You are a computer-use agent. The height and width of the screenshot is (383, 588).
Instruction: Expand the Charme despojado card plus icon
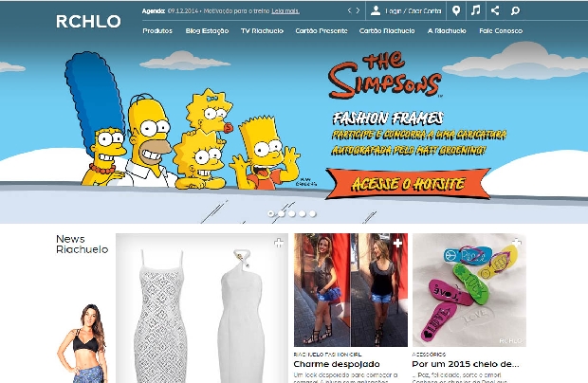[x=397, y=243]
